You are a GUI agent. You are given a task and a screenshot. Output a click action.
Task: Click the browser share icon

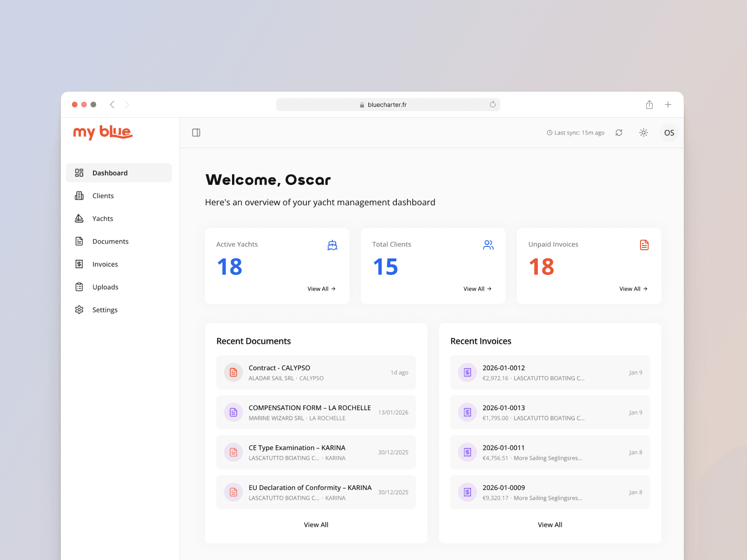pos(649,105)
